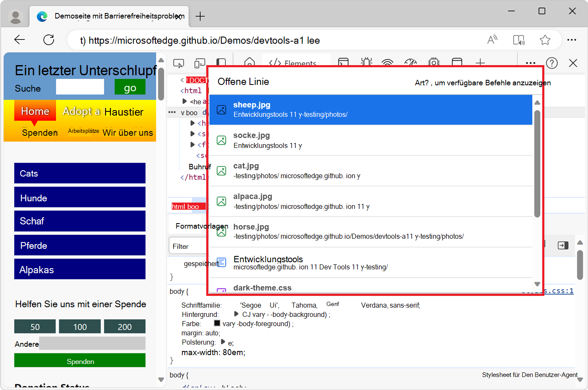The width and height of the screenshot is (588, 390).
Task: Click the green go button
Action: click(x=130, y=87)
